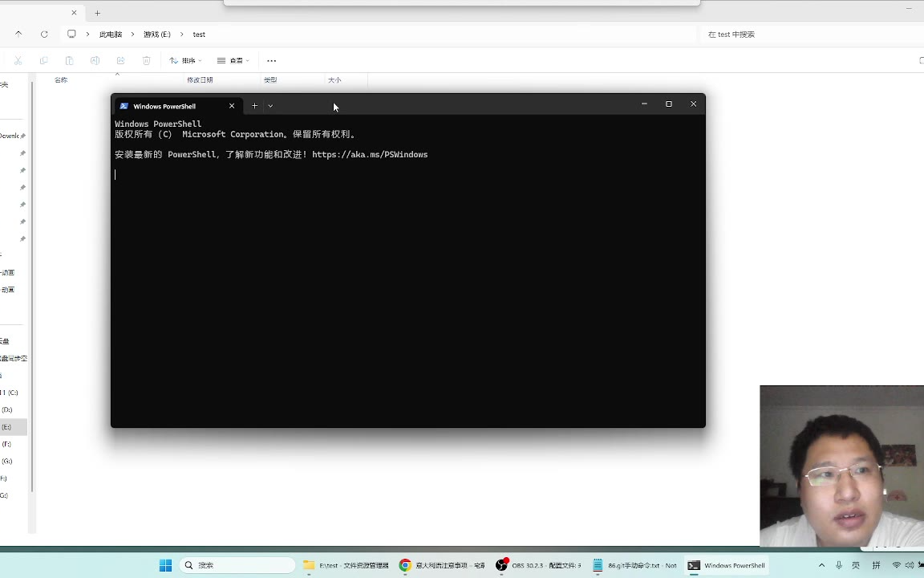This screenshot has width=924, height=578.
Task: Sort by 修改日期 column header
Action: tap(200, 80)
